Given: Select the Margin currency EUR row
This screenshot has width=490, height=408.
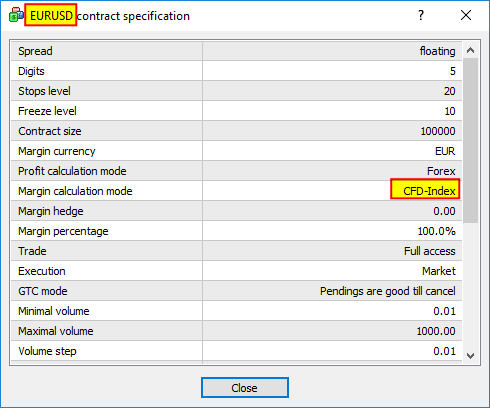Looking at the screenshot, I should pyautogui.click(x=236, y=151).
